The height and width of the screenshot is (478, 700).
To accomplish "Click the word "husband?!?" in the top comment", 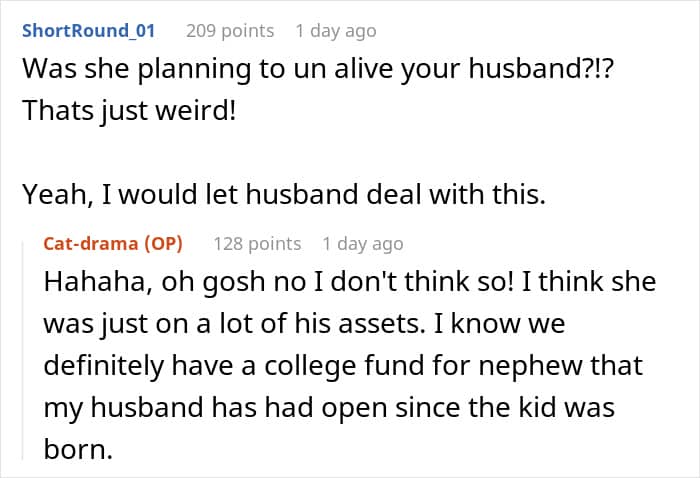I will pos(541,69).
